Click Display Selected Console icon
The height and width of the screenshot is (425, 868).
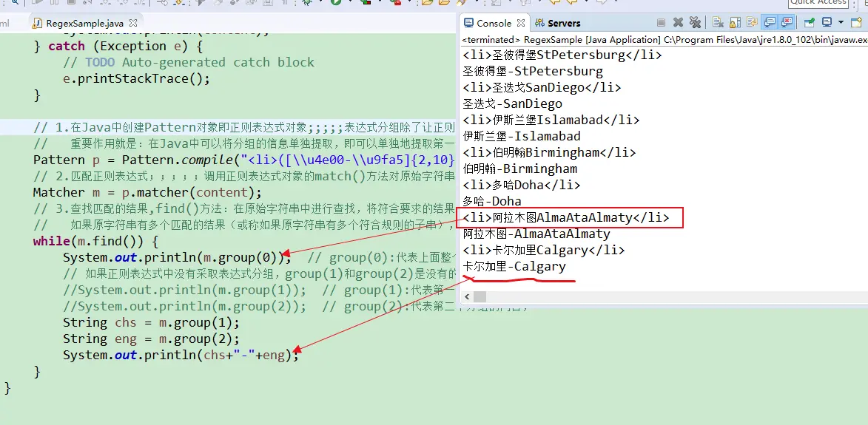click(x=827, y=23)
